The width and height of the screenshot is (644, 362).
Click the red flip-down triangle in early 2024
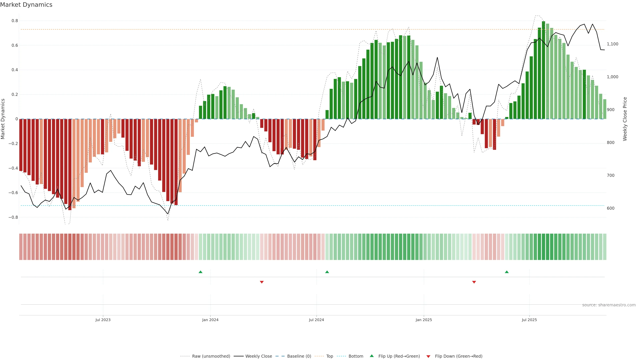[x=262, y=282]
